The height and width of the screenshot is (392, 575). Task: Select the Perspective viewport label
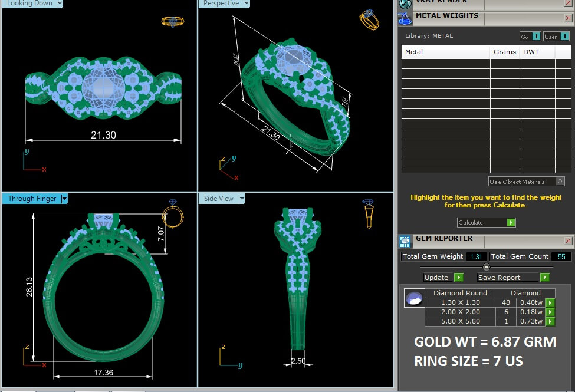[x=221, y=4]
